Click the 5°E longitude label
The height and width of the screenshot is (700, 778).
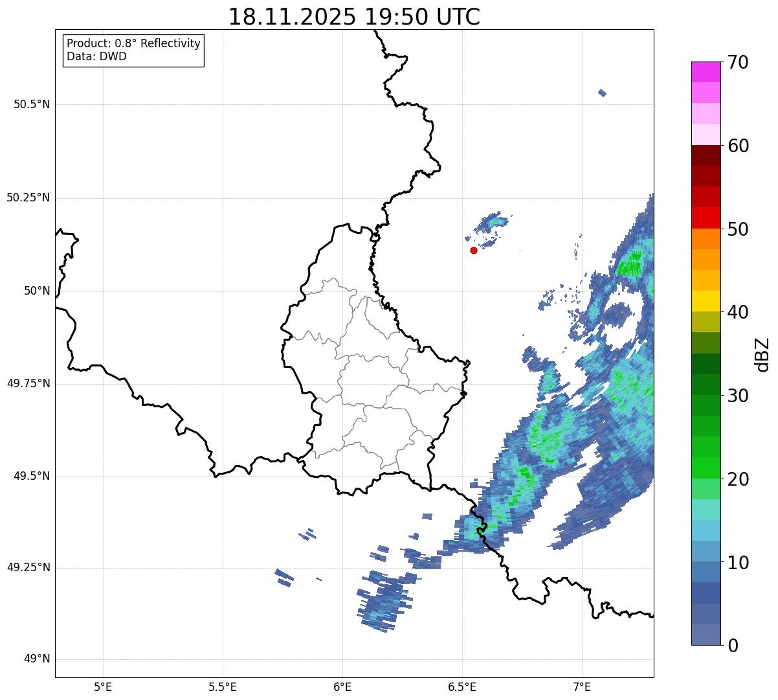coord(103,686)
